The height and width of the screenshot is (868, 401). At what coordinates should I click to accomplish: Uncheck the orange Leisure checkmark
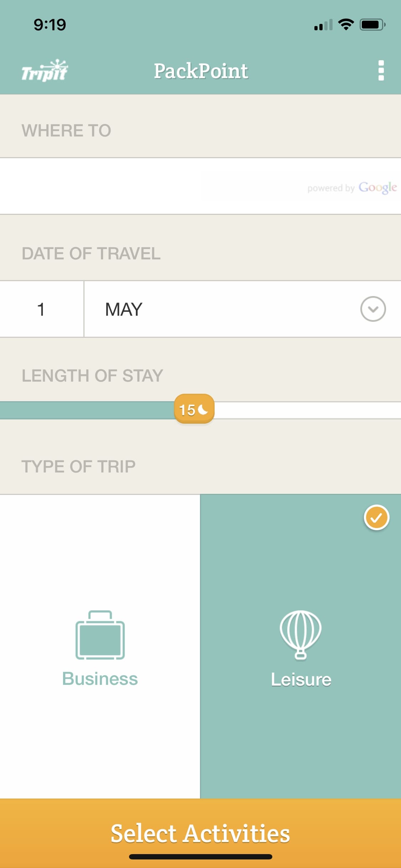coord(376,517)
